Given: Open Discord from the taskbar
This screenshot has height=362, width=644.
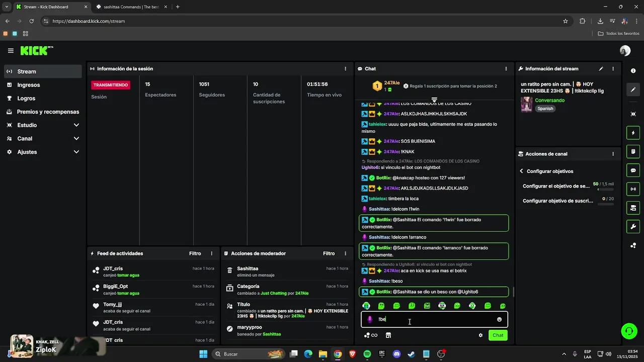Looking at the screenshot, I should 396,354.
